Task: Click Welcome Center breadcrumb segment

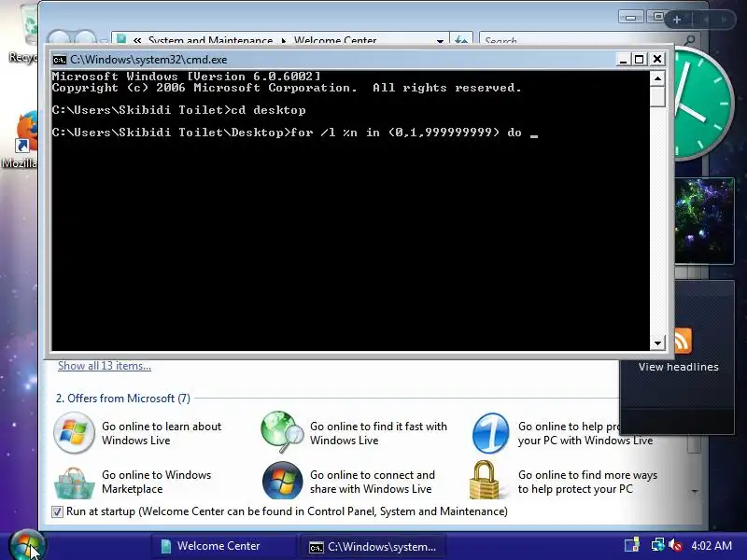Action: (335, 40)
